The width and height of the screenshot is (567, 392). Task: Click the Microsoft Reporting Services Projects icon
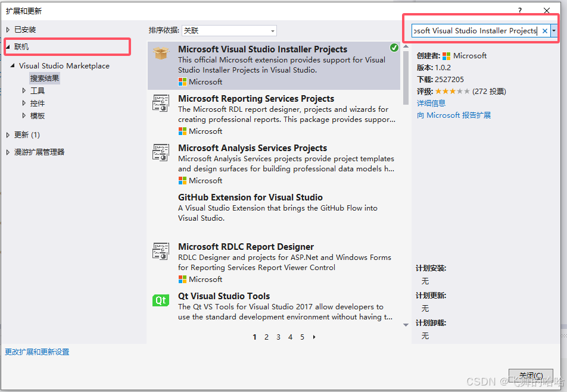[160, 104]
